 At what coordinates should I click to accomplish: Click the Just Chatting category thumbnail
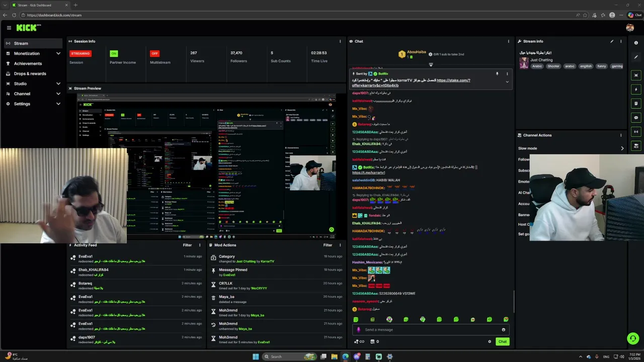[524, 63]
